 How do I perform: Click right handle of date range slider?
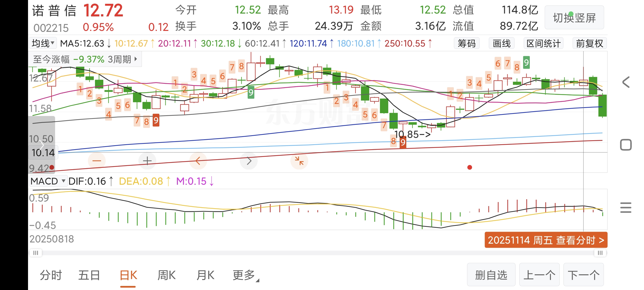600,253
